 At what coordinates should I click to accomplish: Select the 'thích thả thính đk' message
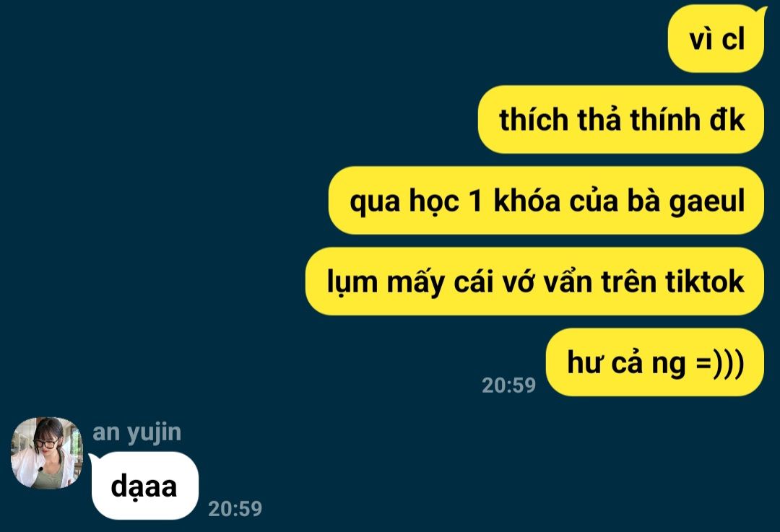pos(621,119)
